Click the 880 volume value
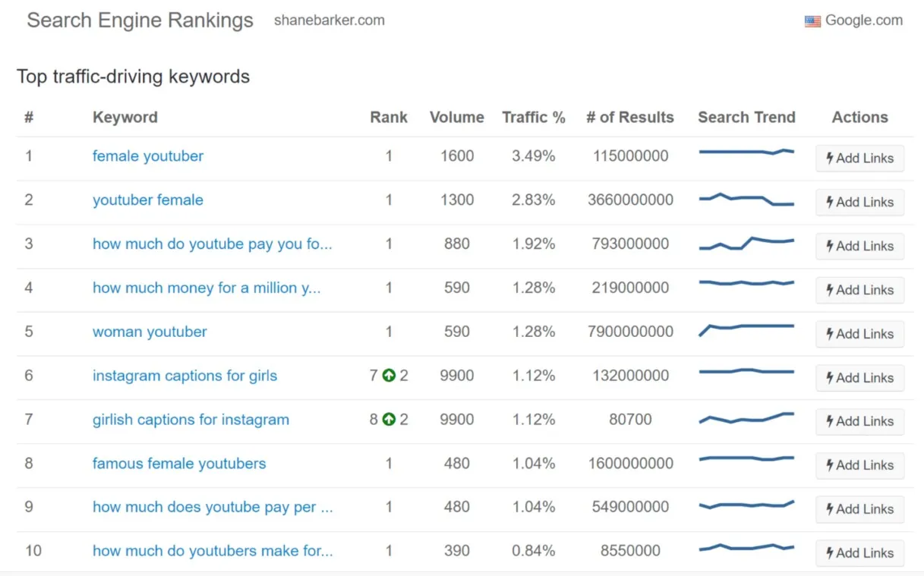 click(457, 244)
